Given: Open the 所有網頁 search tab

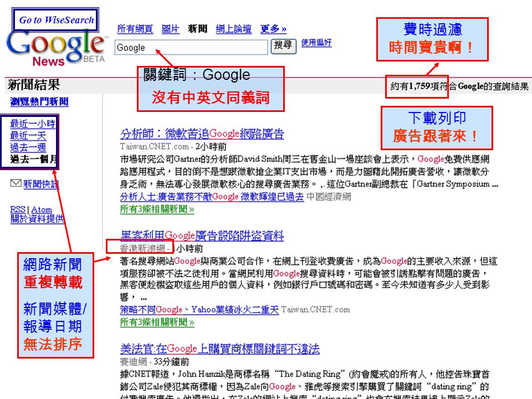Looking at the screenshot, I should click(x=135, y=29).
